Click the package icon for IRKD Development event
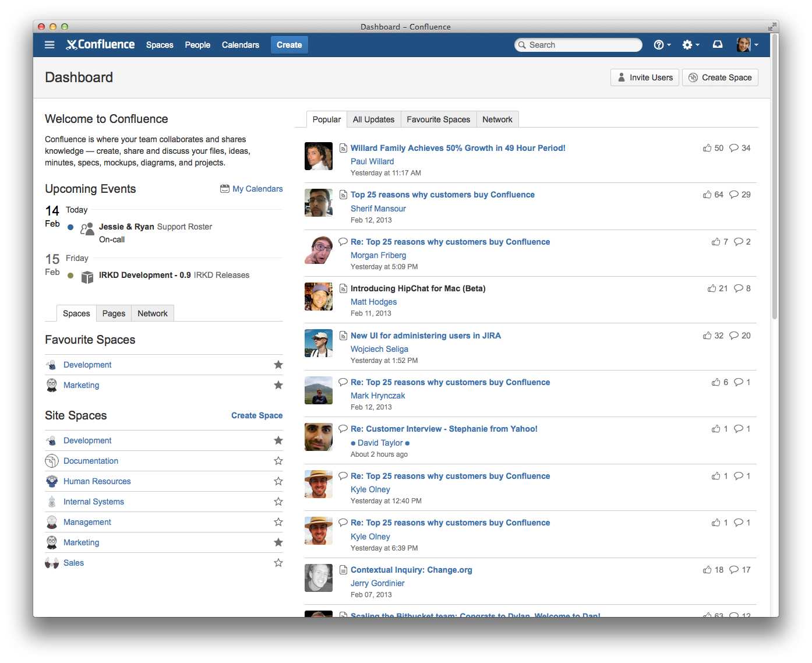Image resolution: width=812 pixels, height=663 pixels. (x=87, y=277)
